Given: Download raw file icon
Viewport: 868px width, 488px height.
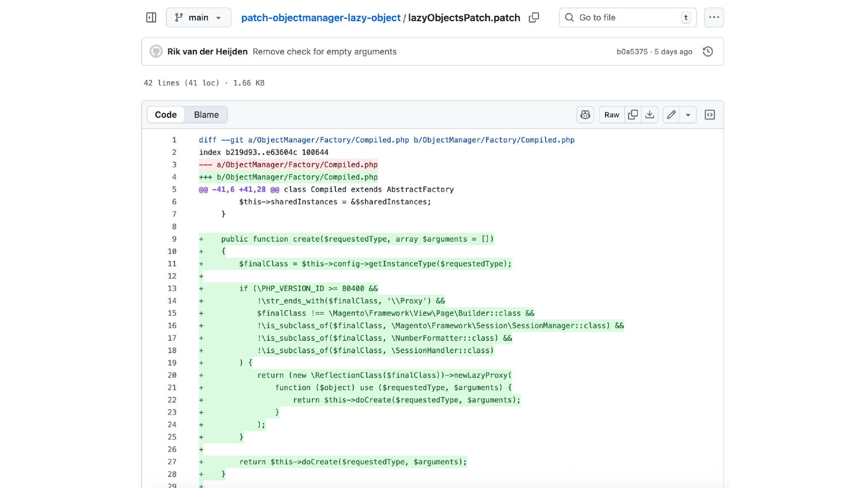Looking at the screenshot, I should (x=650, y=115).
